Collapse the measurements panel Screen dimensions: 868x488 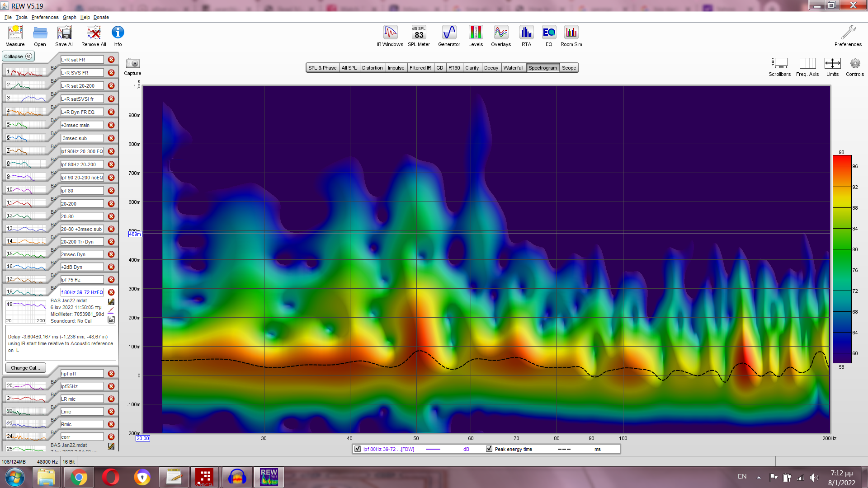point(19,56)
